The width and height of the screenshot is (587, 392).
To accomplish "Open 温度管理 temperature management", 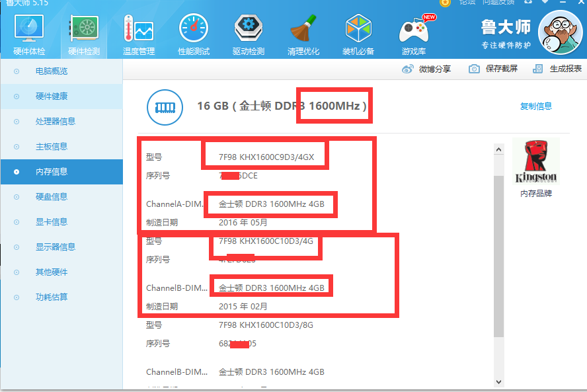I will (139, 35).
